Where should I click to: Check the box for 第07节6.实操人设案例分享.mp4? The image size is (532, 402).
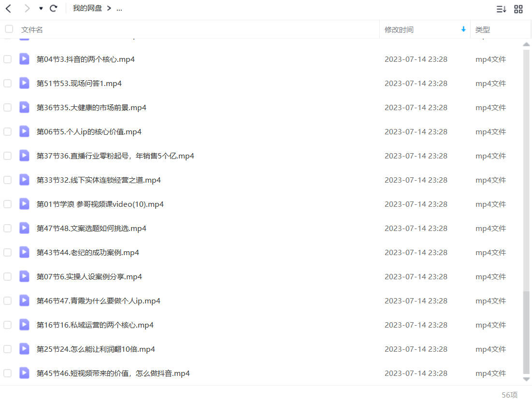click(x=7, y=277)
